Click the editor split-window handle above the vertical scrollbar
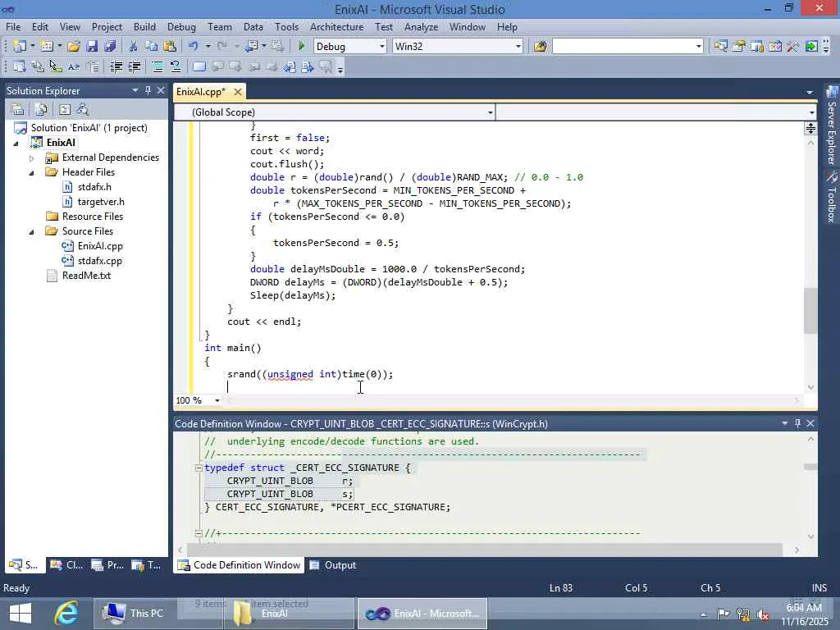Viewport: 840px width, 630px height. 810,128
